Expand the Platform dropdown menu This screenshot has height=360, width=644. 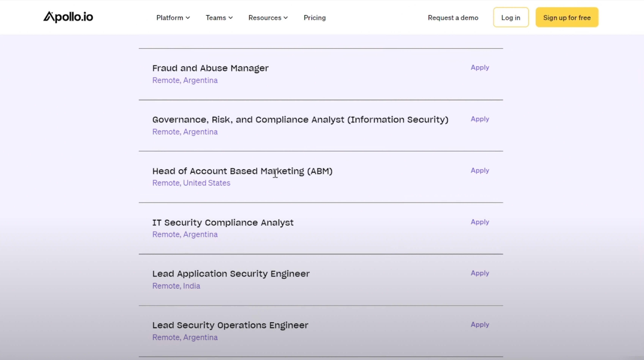173,18
